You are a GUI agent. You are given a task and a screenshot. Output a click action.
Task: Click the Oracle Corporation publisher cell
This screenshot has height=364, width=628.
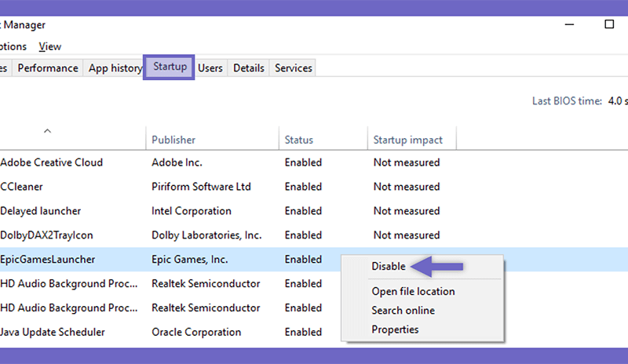(196, 332)
